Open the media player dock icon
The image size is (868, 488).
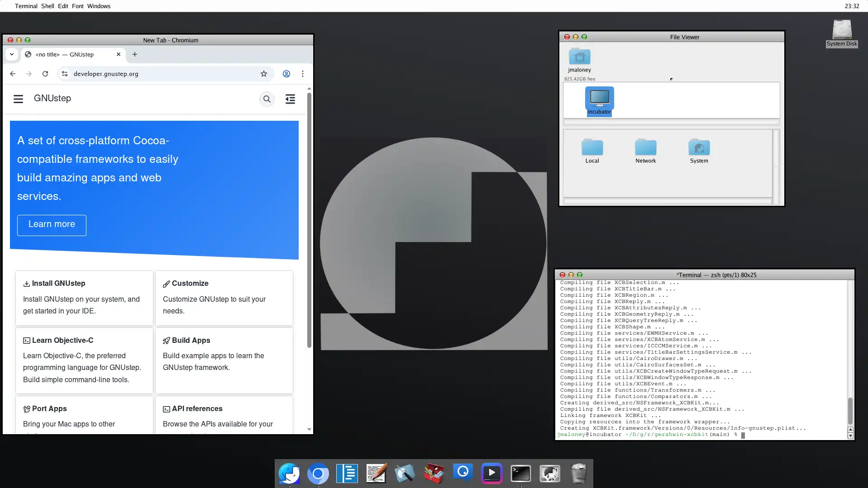(491, 474)
